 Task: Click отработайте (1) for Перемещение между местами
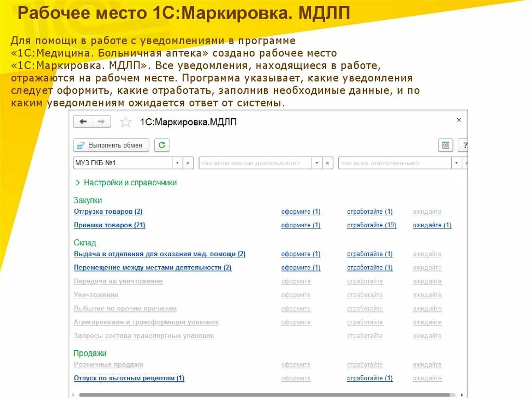[369, 267]
